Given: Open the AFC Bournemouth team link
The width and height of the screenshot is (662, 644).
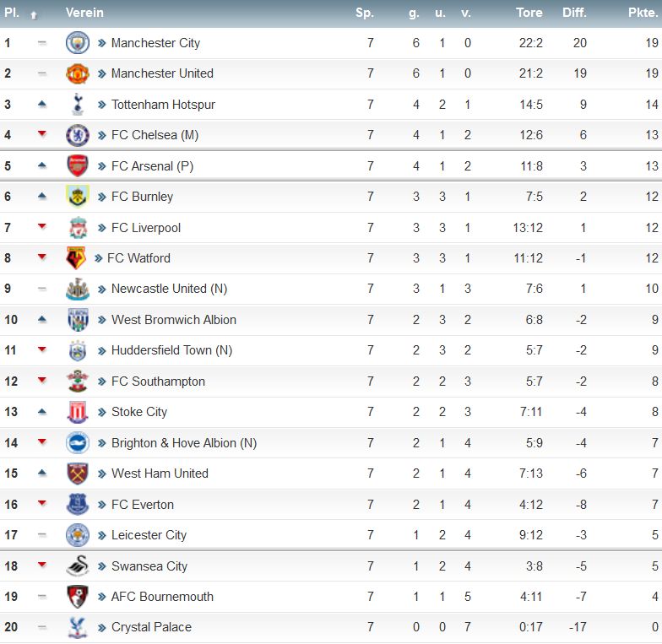Looking at the screenshot, I should [x=162, y=597].
